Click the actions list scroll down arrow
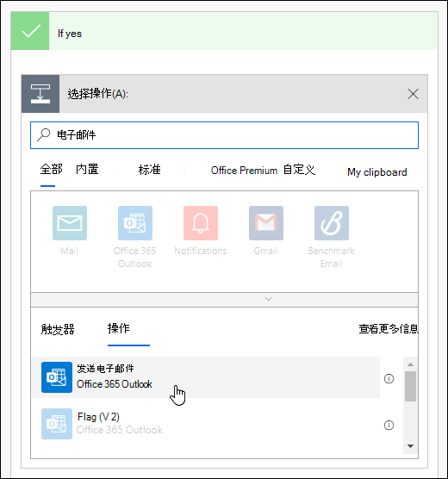The width and height of the screenshot is (448, 479). (410, 446)
